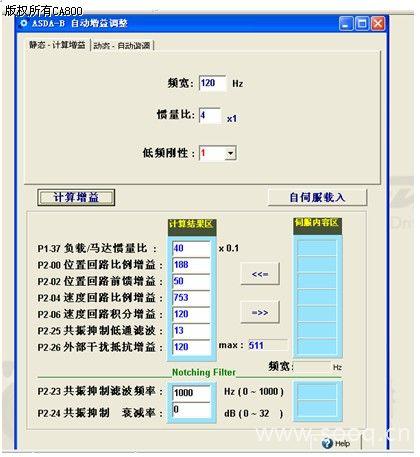
Task: Select the 静态-计算增益 tab
Action: (x=57, y=45)
